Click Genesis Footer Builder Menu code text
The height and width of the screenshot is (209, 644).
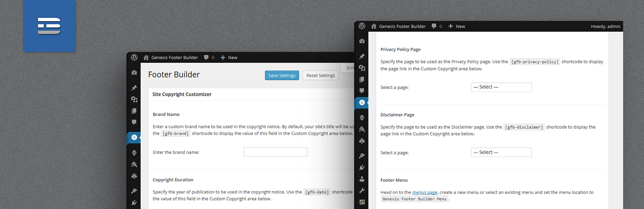(x=415, y=199)
